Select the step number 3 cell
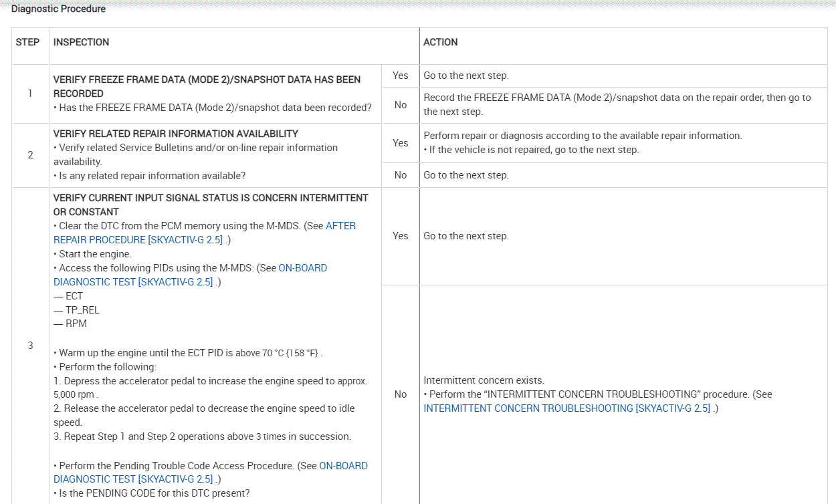Viewport: 836px width, 504px height. pos(30,346)
